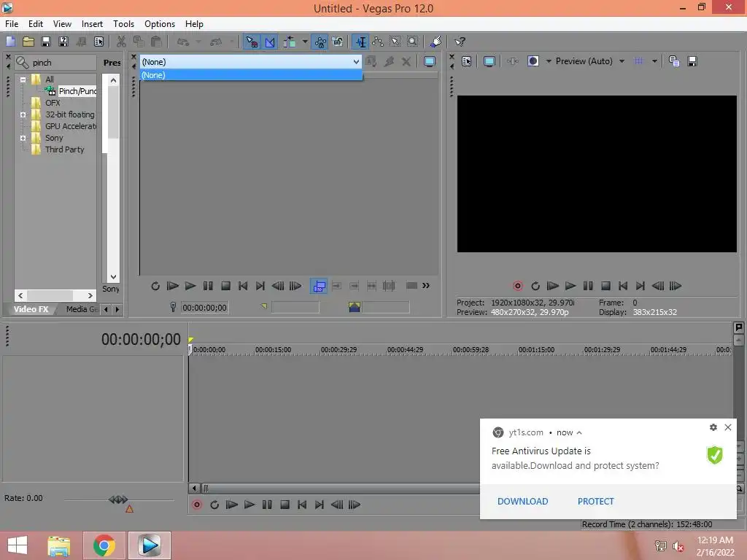Viewport: 747px width, 560px height.
Task: Click the What's This help icon
Action: point(460,42)
